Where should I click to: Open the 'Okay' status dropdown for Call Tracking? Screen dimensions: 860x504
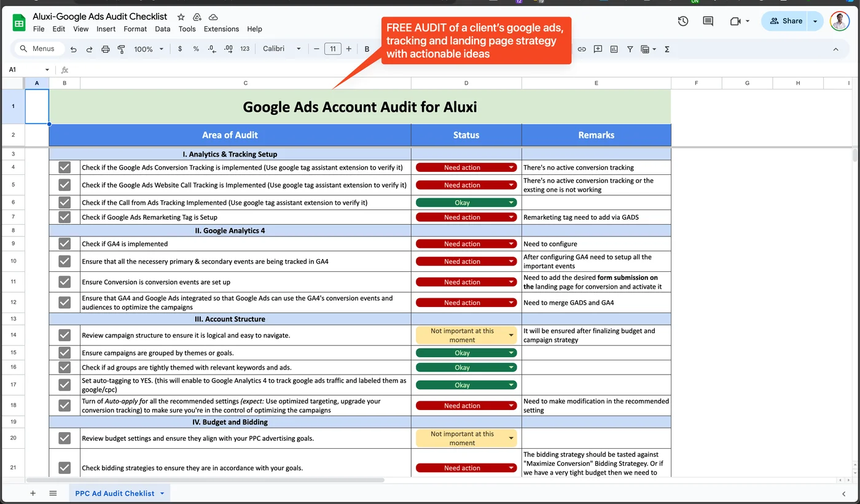pyautogui.click(x=511, y=202)
